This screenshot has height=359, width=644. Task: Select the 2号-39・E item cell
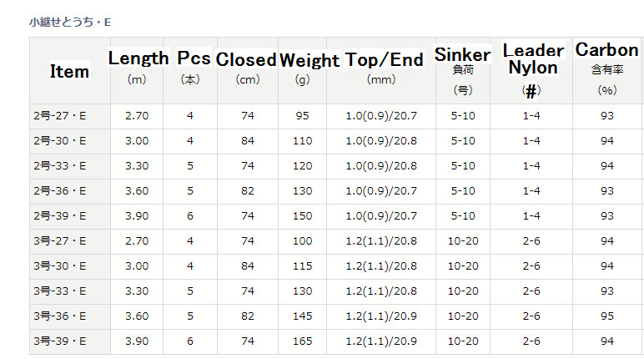[x=70, y=217]
